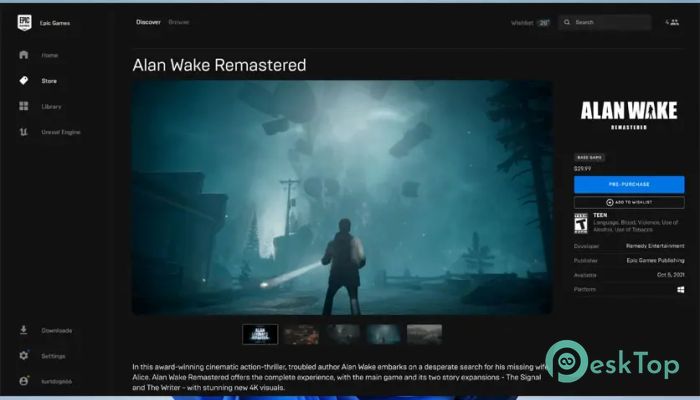Open the Home icon in sidebar
700x400 pixels.
tap(24, 55)
